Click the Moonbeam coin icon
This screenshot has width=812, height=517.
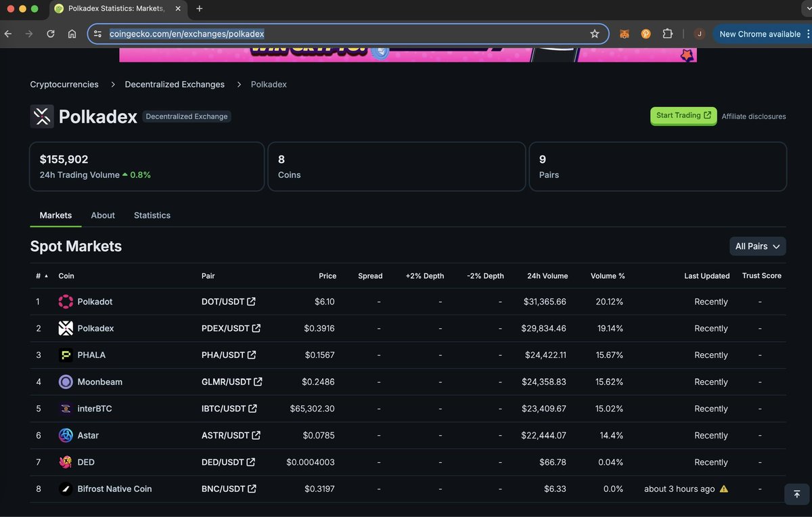point(66,382)
